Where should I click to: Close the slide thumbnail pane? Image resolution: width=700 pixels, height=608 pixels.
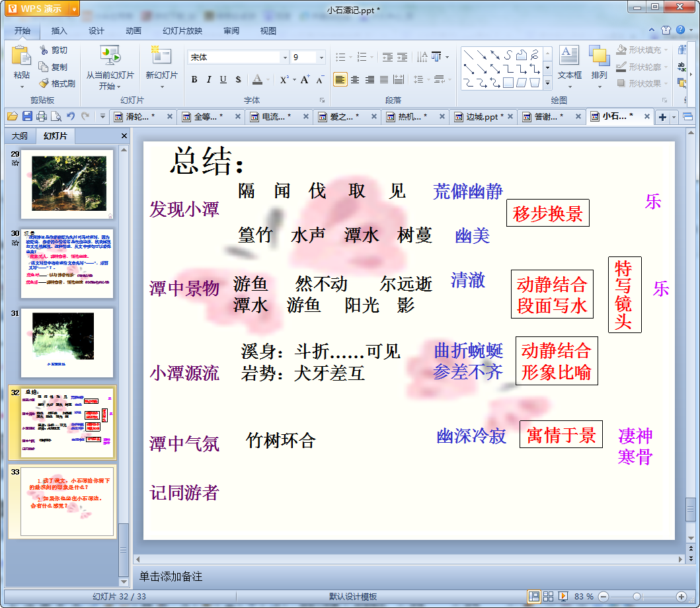[x=124, y=135]
